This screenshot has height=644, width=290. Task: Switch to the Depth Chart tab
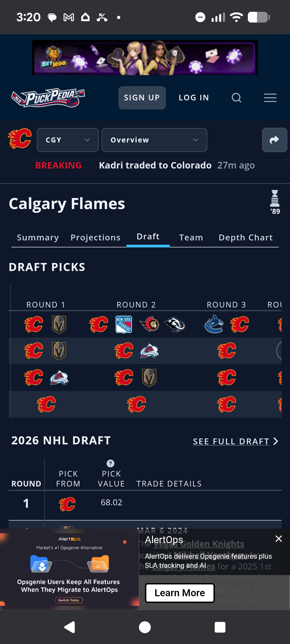246,237
